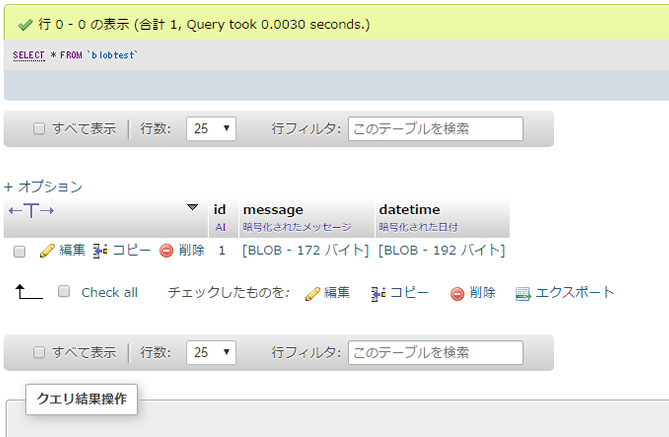Click the 暗号化されたメッセージ column comment
Screen dimensions: 669x437
coord(297,227)
